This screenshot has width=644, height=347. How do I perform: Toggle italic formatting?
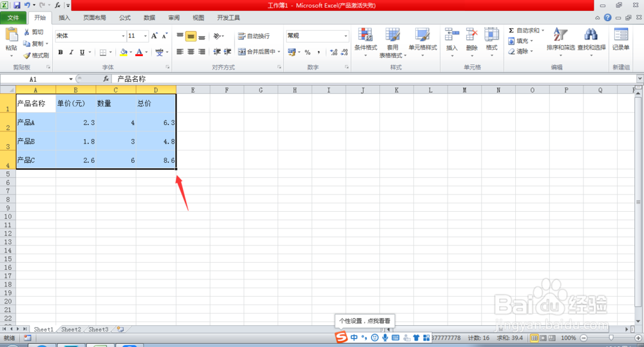71,52
